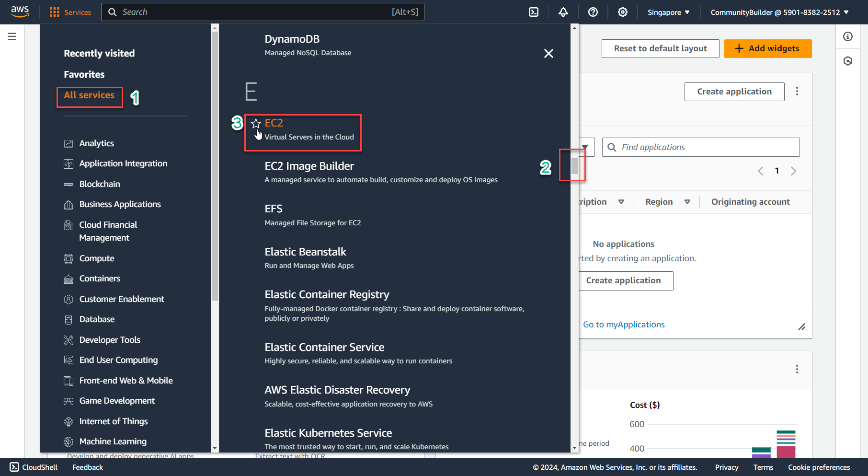Screen dimensions: 868x476
Task: Click inside the Find applications search field
Action: [x=700, y=147]
